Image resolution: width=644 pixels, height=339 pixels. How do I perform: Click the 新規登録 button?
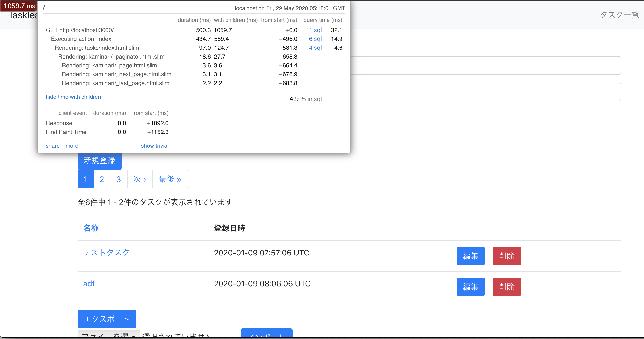(x=99, y=161)
